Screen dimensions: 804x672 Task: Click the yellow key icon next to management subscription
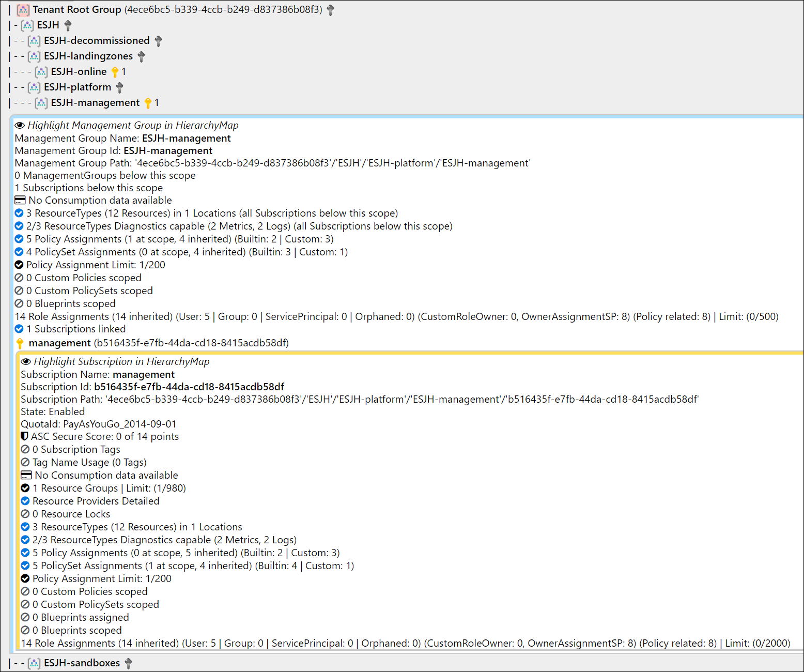tap(20, 343)
